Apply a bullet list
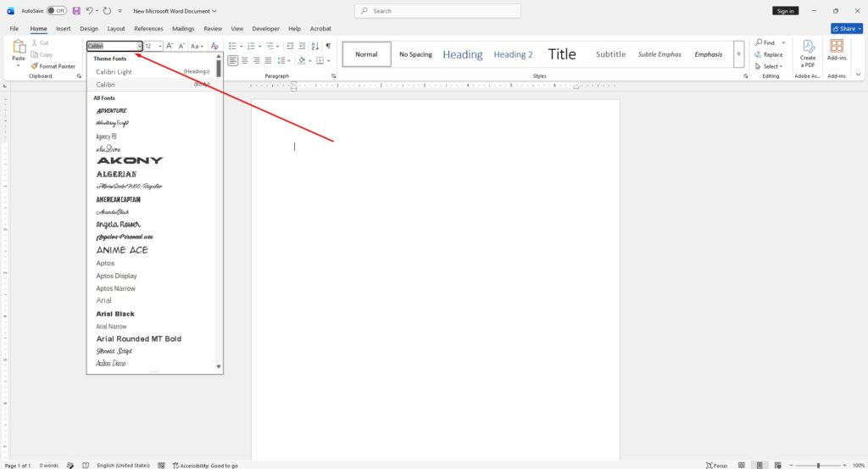Viewport: 868px width, 469px height. click(x=232, y=46)
